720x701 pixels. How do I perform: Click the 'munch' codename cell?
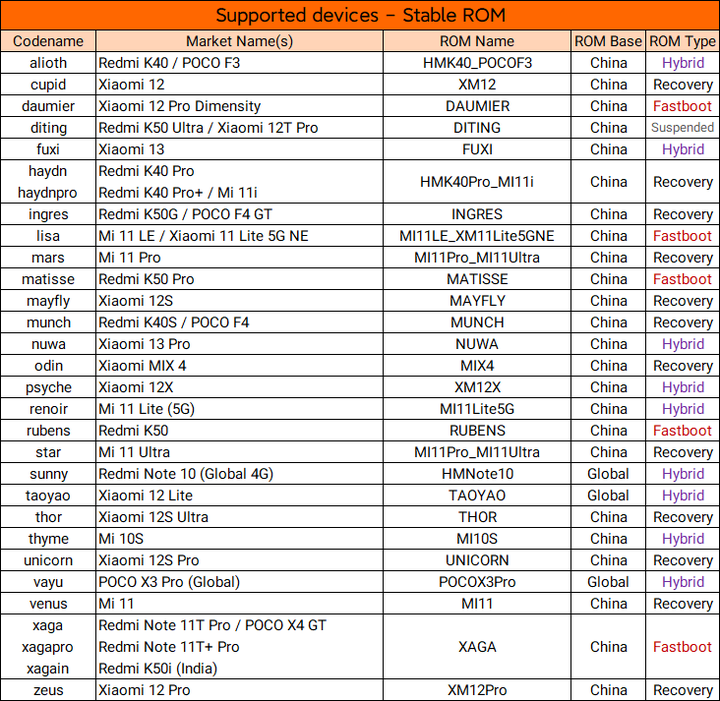pos(48,322)
